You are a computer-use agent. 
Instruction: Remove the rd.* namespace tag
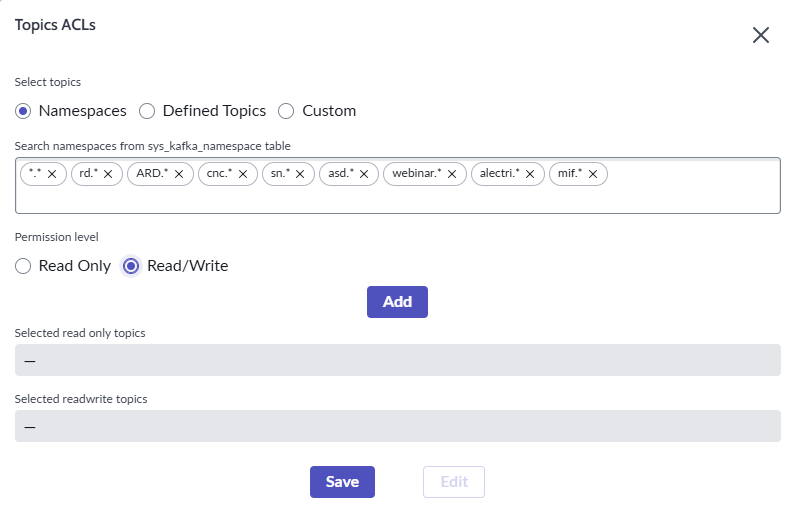click(x=108, y=174)
